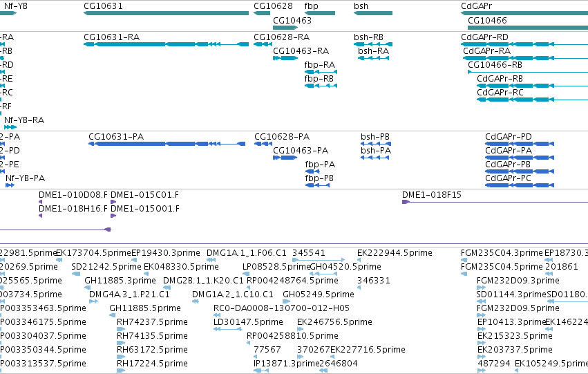Click protein CG10463-PA
This screenshot has height=374, width=588.
pos(285,158)
